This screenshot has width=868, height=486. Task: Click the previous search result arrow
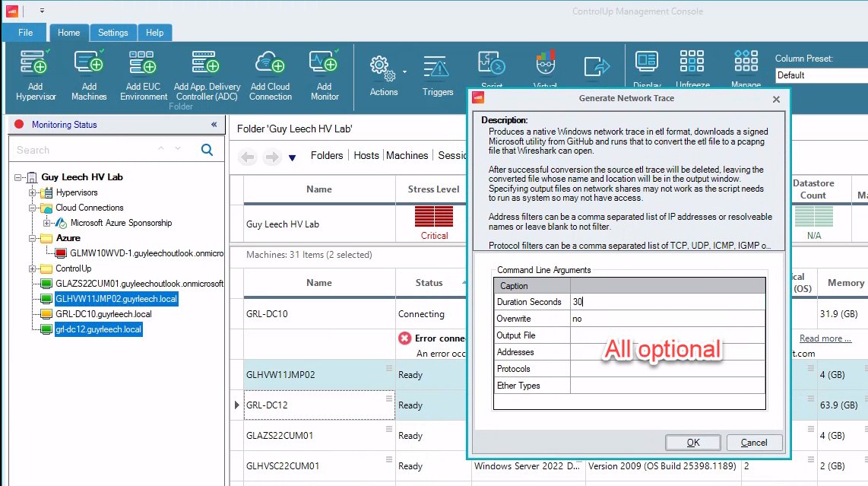(x=161, y=148)
